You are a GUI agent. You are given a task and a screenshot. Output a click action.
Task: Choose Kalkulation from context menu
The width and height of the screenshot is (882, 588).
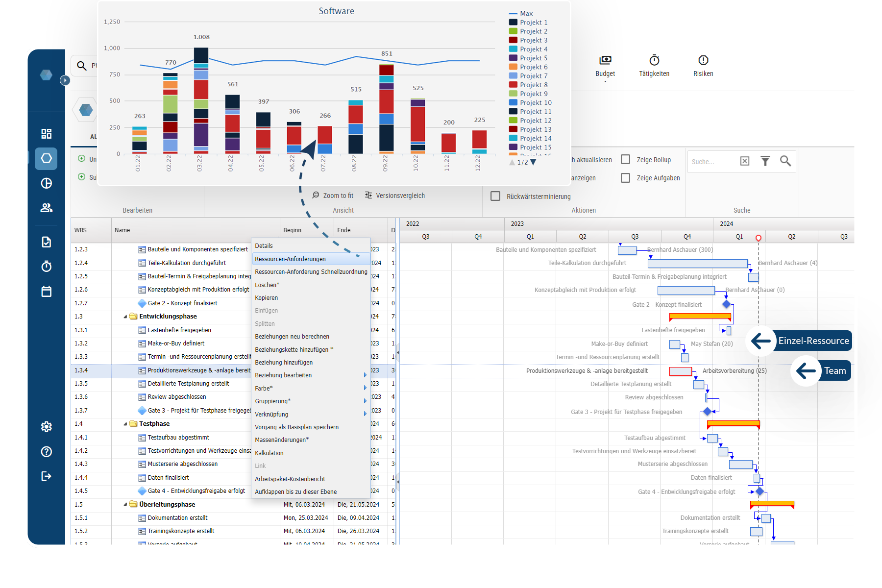269,453
